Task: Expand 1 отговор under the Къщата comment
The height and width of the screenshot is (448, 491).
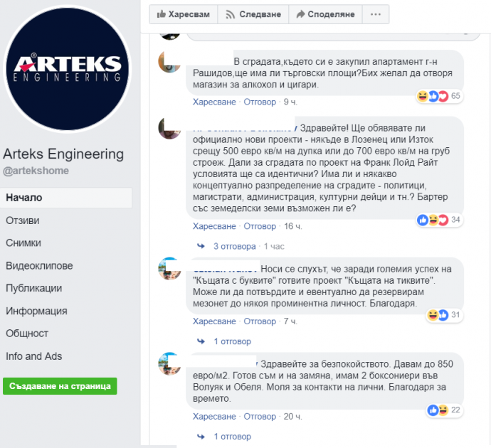Action: (x=233, y=341)
